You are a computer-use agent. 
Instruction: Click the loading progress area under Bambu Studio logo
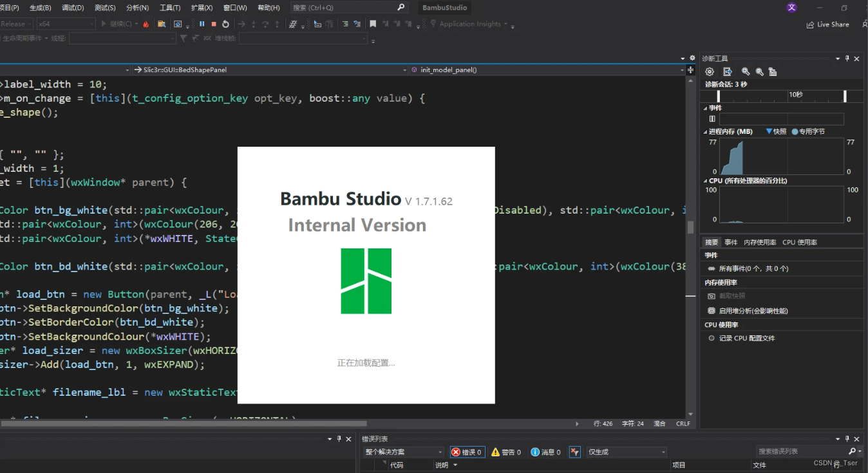[366, 363]
